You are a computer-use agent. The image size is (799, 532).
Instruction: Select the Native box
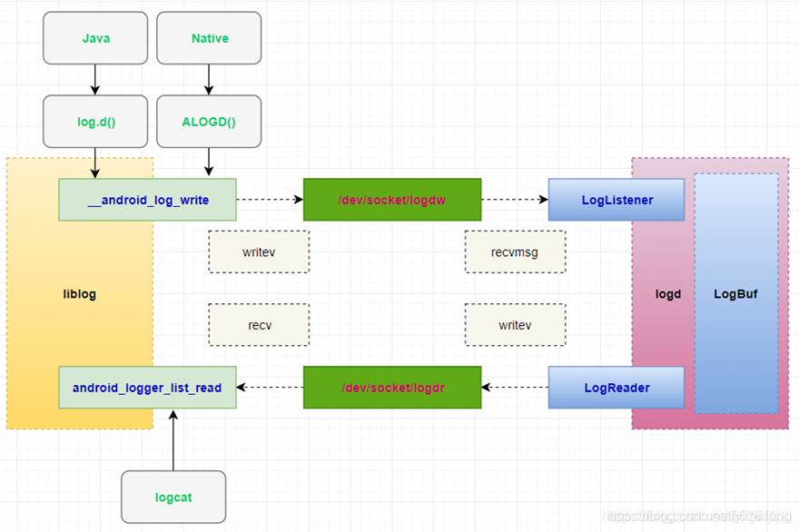[209, 38]
